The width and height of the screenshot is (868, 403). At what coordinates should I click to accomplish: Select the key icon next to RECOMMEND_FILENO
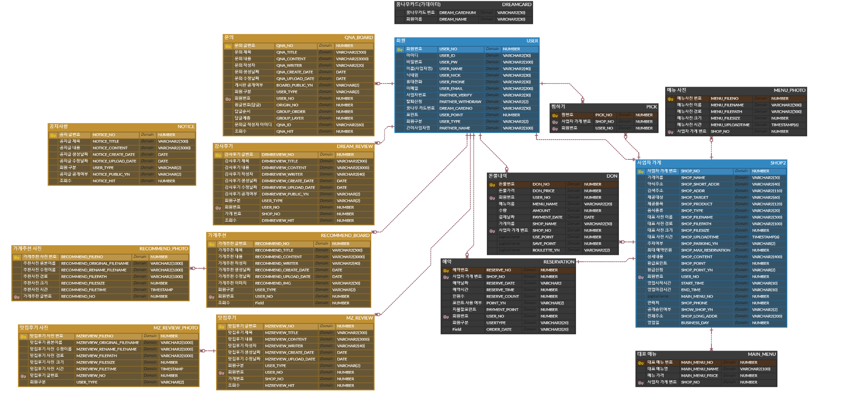pyautogui.click(x=17, y=257)
